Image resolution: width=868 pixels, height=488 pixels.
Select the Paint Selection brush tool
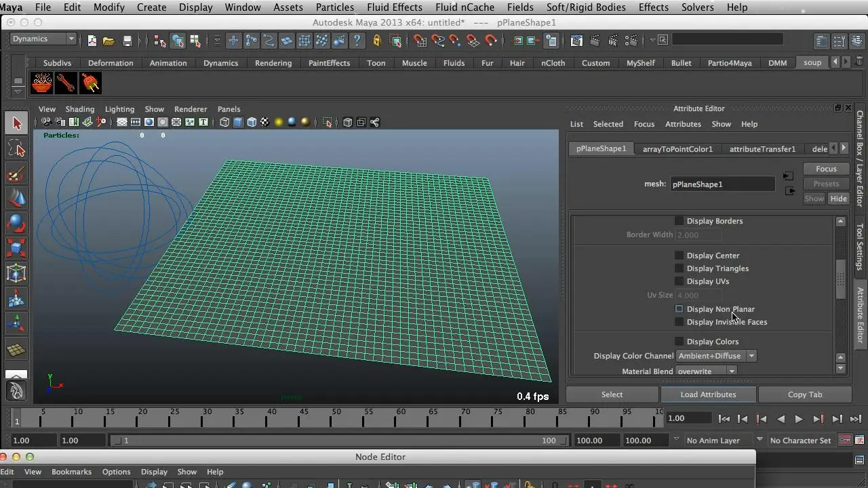(x=17, y=174)
